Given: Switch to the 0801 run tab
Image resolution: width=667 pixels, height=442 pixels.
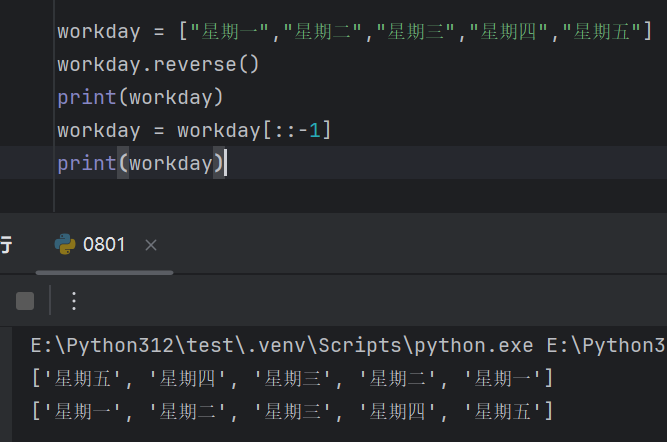Looking at the screenshot, I should (104, 245).
